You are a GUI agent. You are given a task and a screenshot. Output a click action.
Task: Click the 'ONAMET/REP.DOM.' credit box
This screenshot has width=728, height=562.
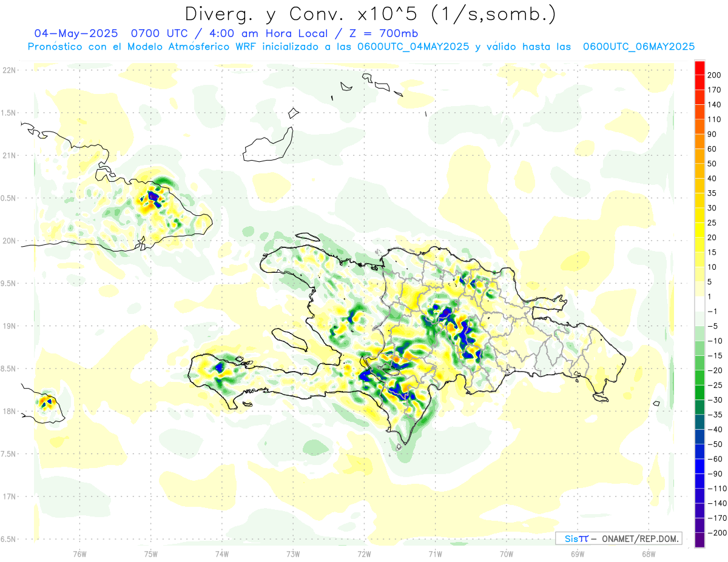619,538
